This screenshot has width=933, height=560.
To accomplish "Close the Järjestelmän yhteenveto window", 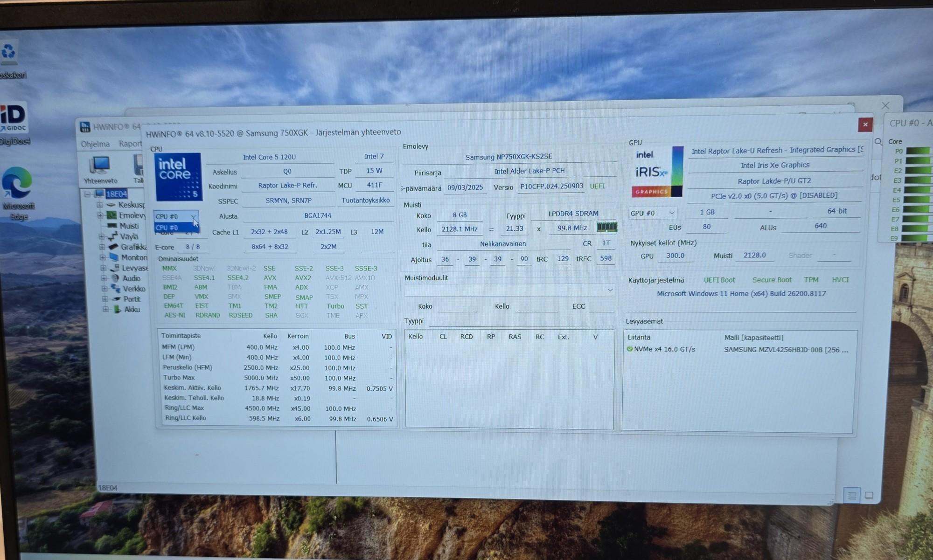I will coord(865,124).
